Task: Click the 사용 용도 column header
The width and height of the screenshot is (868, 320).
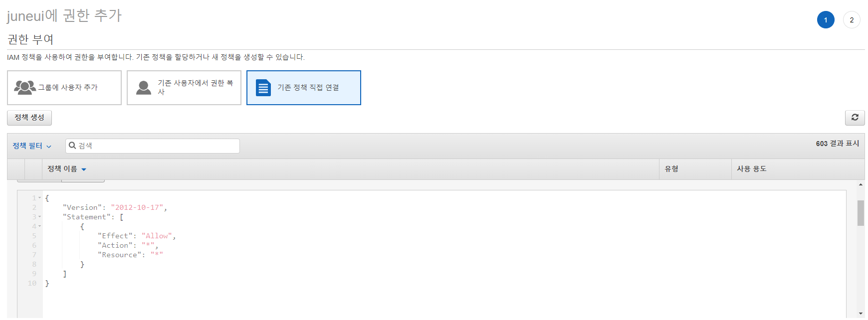Action: 751,169
